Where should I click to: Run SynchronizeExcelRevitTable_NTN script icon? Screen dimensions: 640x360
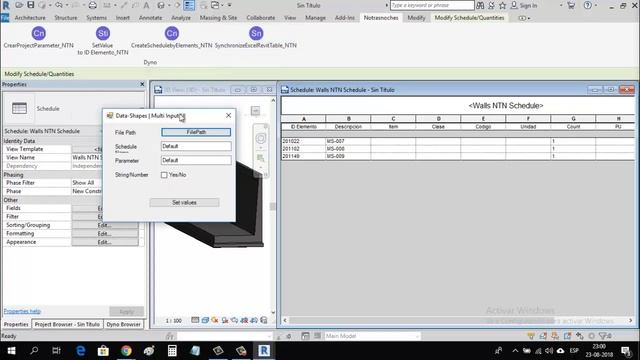[x=256, y=33]
